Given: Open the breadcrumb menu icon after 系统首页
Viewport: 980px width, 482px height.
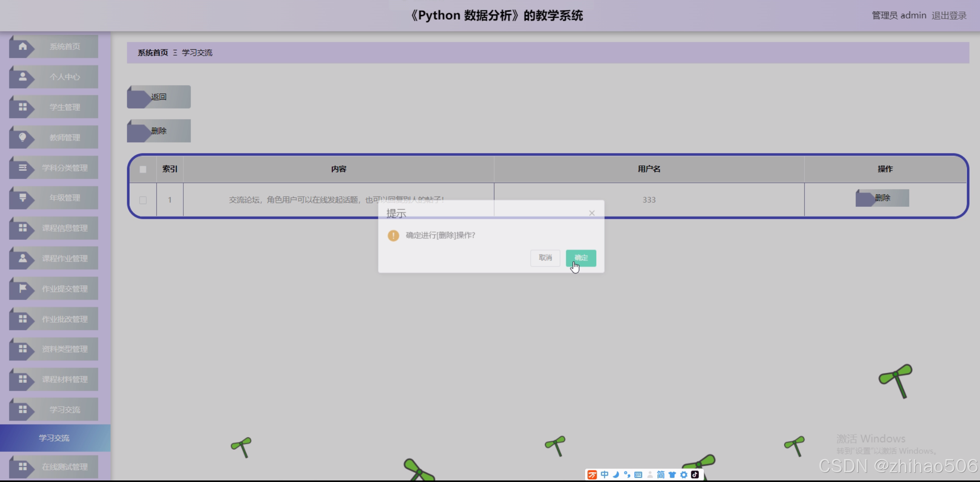Looking at the screenshot, I should 175,52.
